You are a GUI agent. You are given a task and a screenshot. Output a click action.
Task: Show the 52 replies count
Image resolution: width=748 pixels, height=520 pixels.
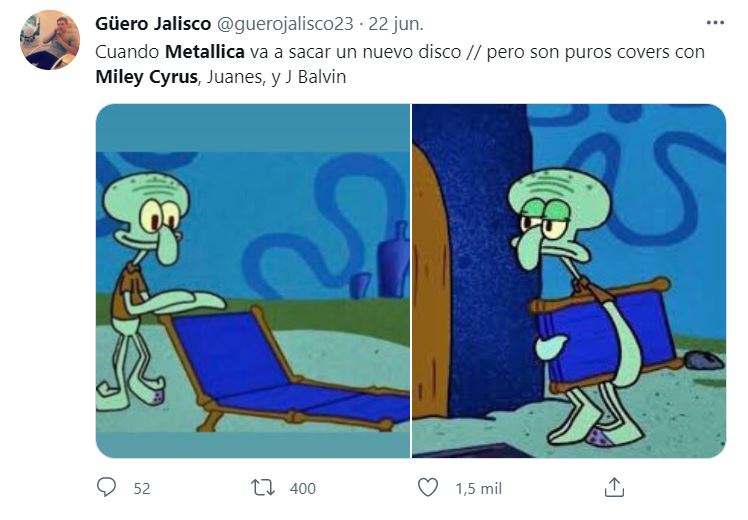142,489
